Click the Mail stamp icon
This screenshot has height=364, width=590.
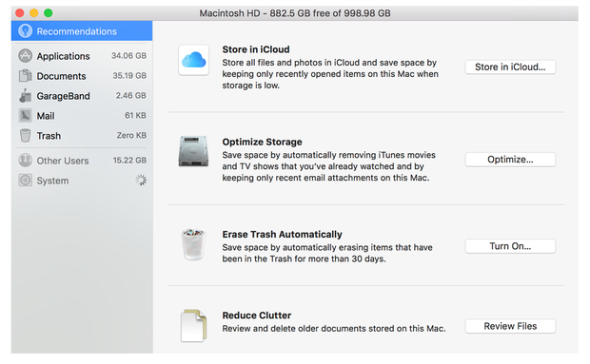click(25, 115)
